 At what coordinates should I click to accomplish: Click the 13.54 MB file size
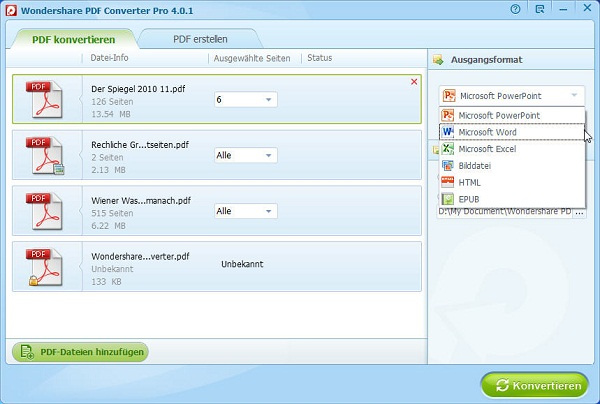click(x=111, y=114)
